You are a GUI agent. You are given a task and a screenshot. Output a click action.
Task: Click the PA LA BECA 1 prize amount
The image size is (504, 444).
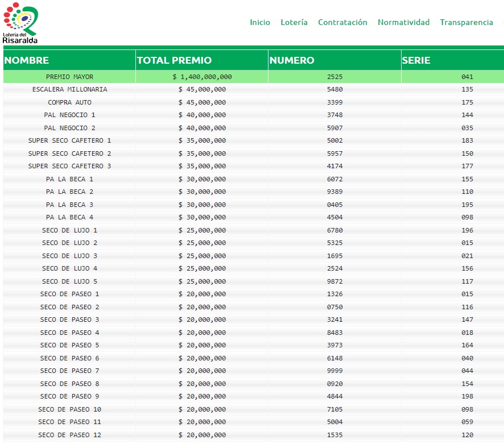click(x=202, y=179)
